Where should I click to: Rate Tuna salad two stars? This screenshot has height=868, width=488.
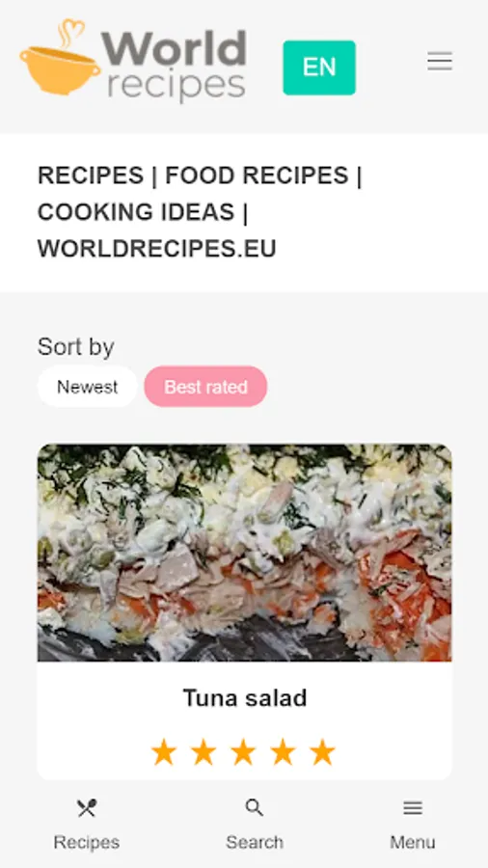pos(203,753)
